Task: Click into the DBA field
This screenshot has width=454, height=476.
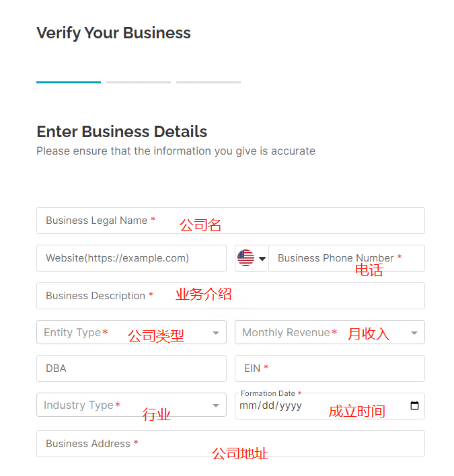Action: click(131, 368)
